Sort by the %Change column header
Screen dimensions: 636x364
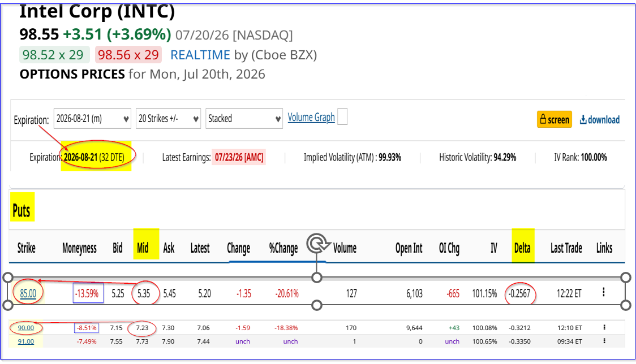[283, 248]
